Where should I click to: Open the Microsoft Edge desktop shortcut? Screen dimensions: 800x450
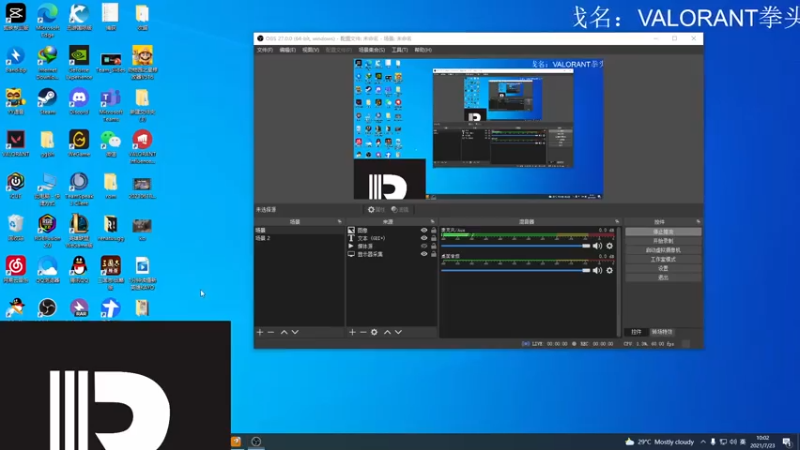47,21
